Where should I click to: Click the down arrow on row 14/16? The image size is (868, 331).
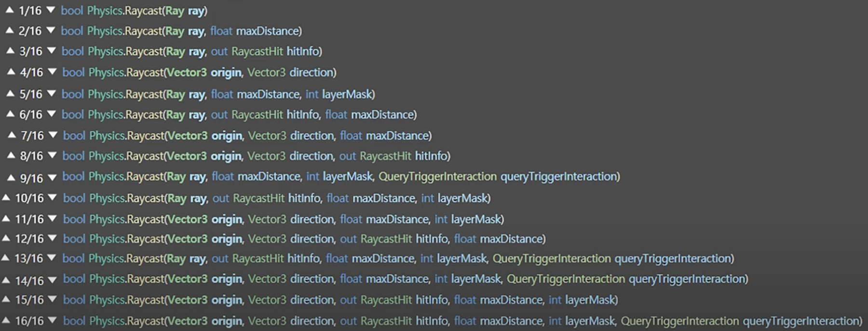click(x=53, y=279)
